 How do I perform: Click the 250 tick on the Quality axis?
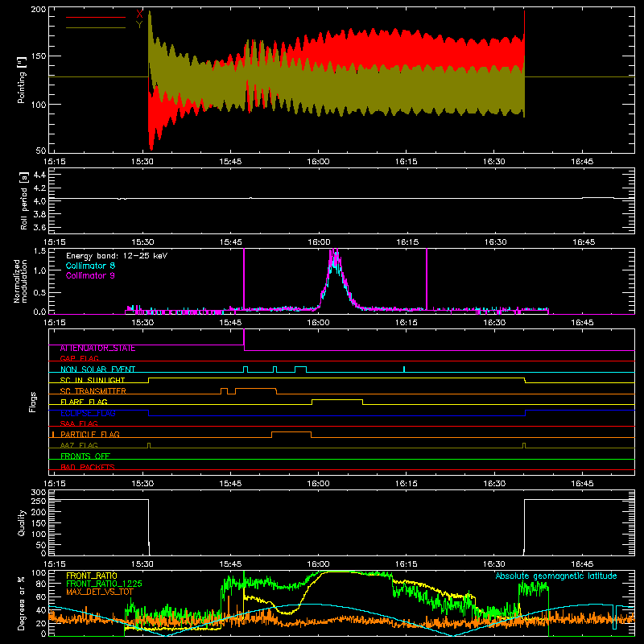[39, 501]
